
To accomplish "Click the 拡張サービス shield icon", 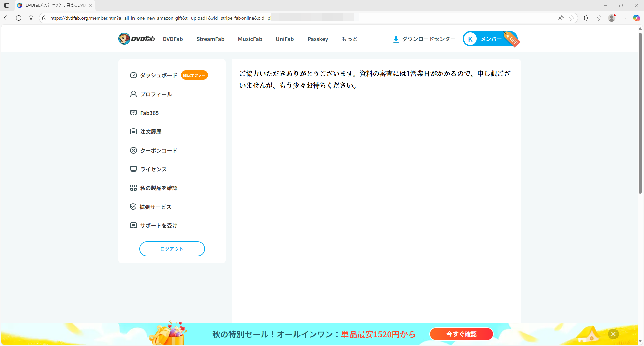I will click(x=133, y=207).
